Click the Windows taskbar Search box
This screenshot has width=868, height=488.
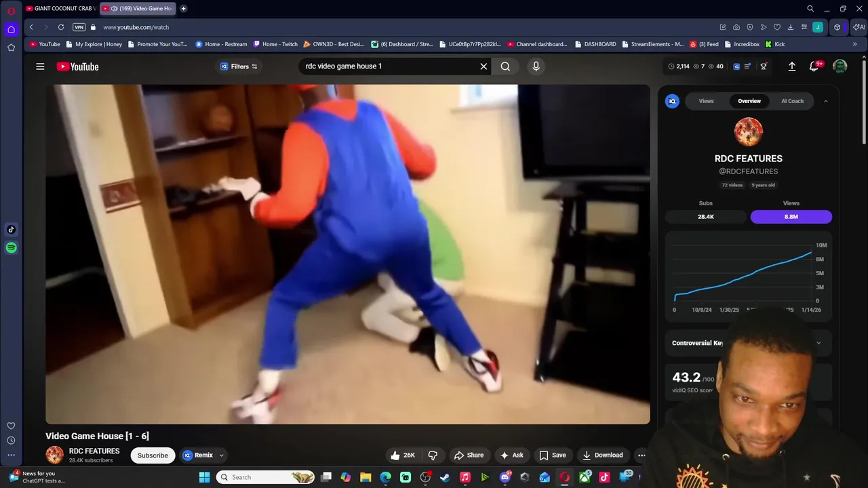pos(265,477)
